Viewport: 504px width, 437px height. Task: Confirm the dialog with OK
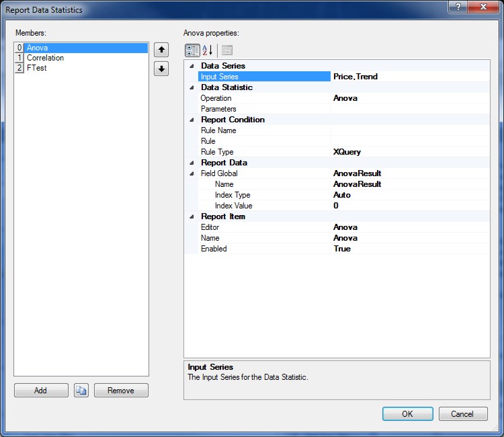[x=407, y=413]
